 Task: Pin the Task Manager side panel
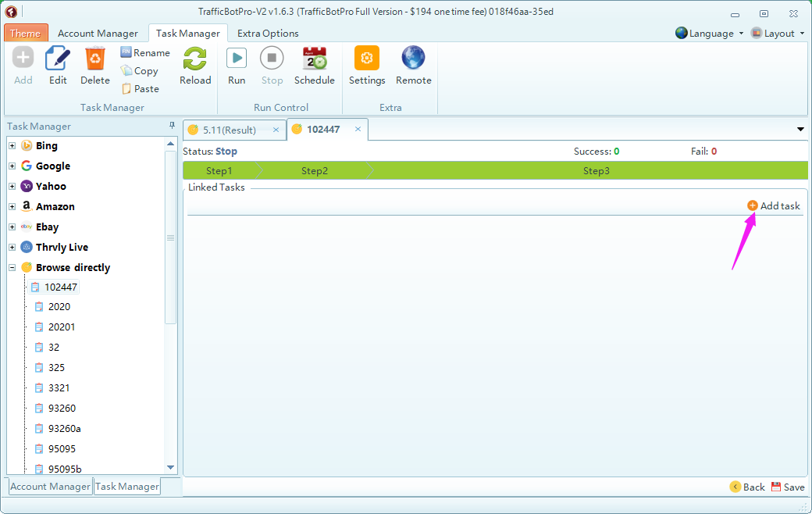point(172,126)
